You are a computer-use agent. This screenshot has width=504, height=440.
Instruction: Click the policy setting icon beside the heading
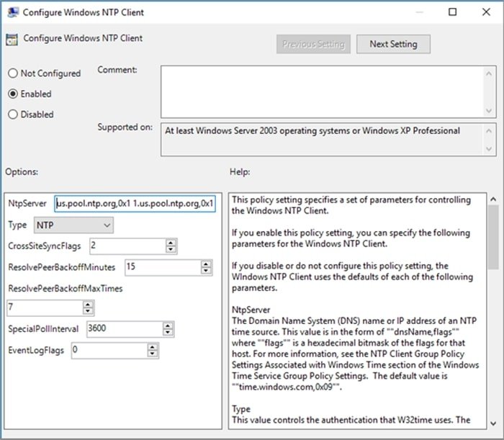[12, 40]
